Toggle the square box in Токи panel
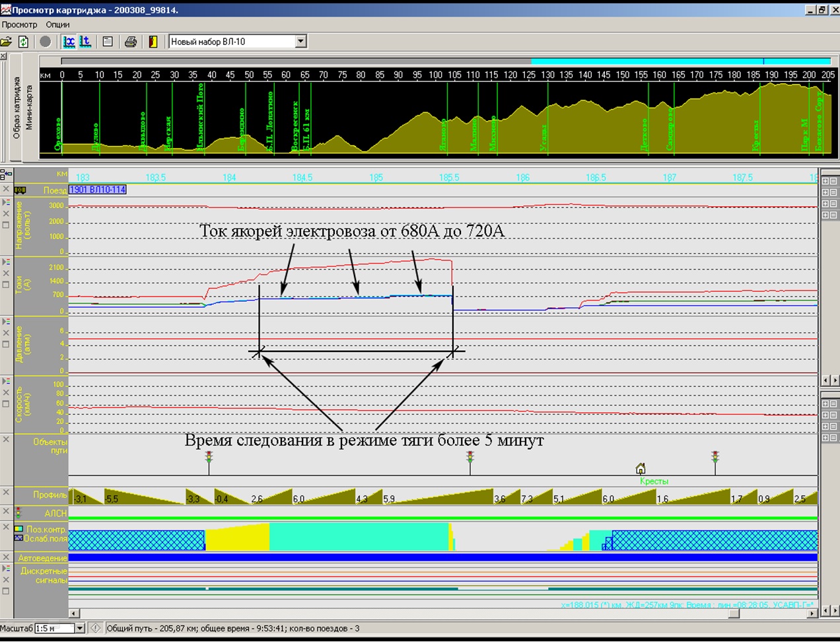The height and width of the screenshot is (642, 840). [6, 285]
